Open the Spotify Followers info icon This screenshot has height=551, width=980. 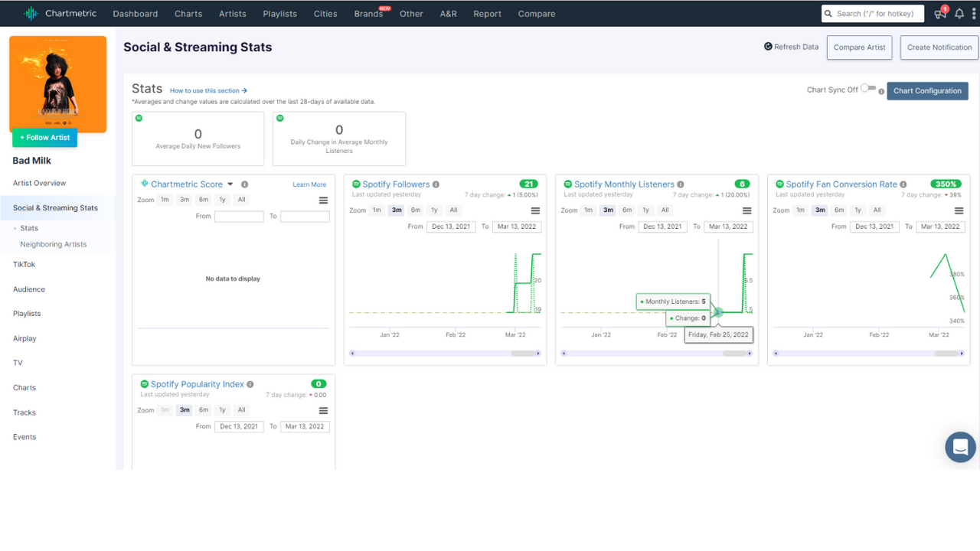[x=436, y=184]
